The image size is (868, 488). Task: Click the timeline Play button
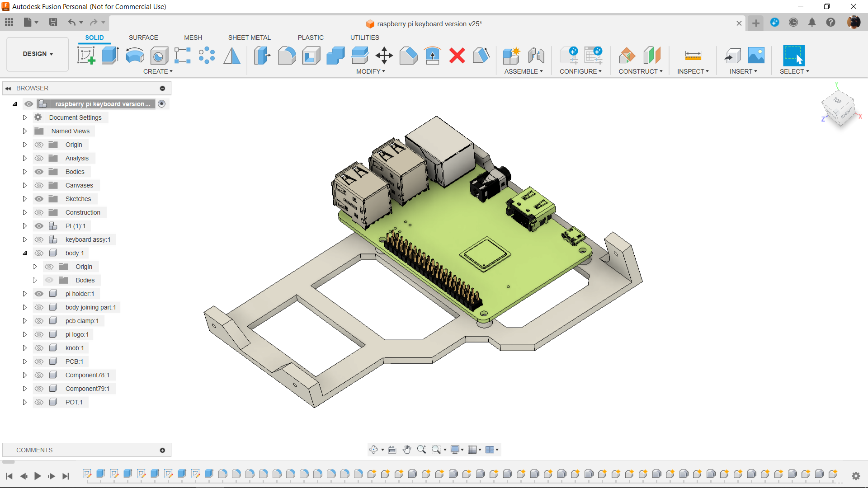coord(38,476)
